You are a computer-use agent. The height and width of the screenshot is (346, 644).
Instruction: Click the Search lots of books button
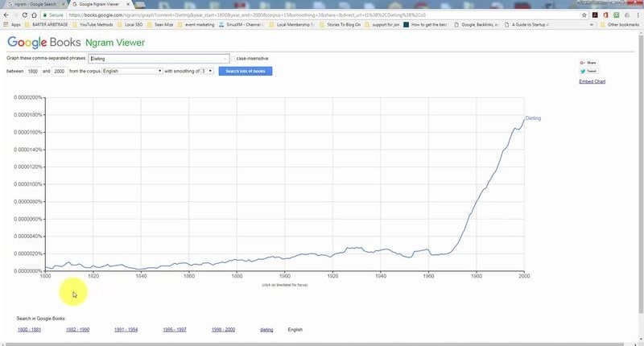(x=246, y=71)
